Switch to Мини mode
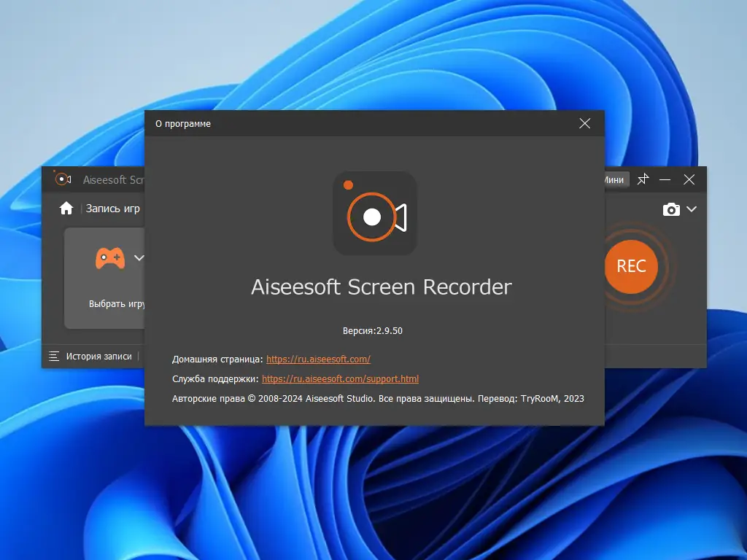Screen dimensions: 747x560 pyautogui.click(x=617, y=179)
